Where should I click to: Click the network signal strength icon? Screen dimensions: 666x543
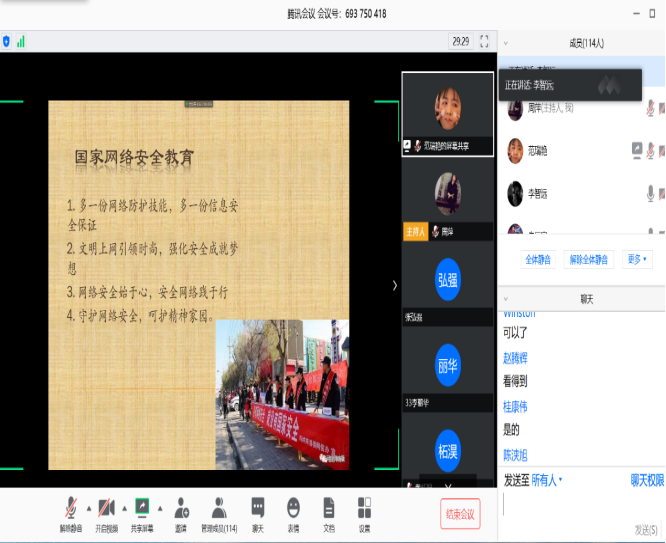(x=21, y=41)
